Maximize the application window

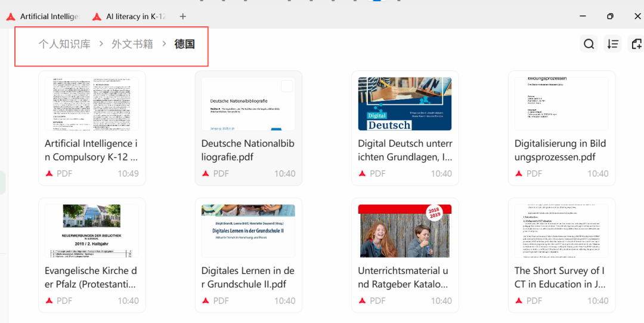610,17
